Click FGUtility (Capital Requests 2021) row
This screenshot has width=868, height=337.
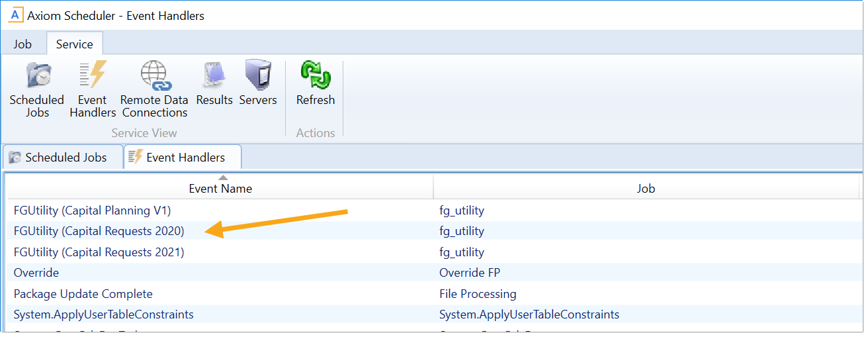(x=99, y=252)
